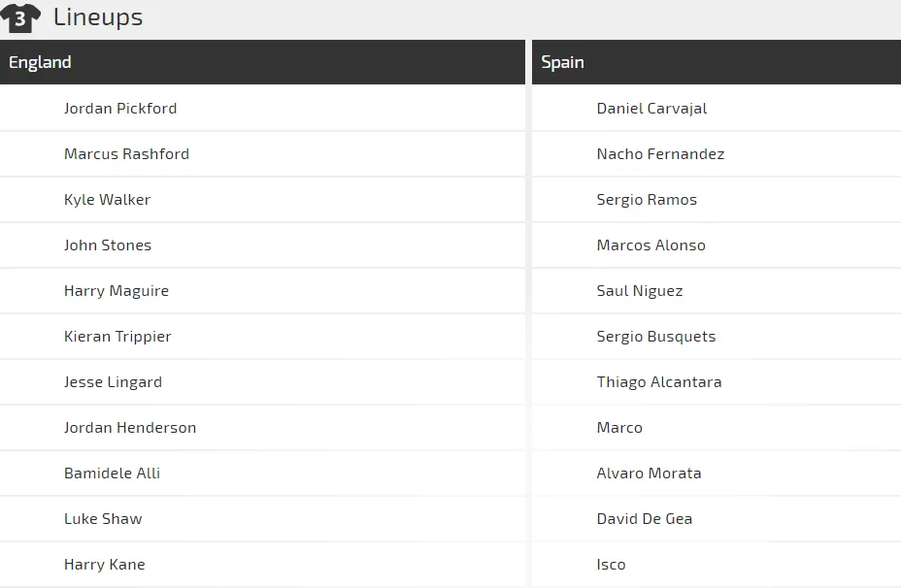Open John Stones player entry
901x588 pixels.
(108, 245)
